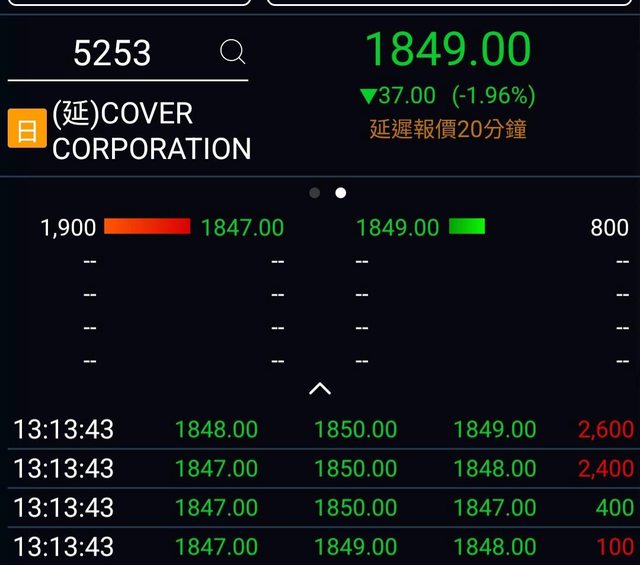The image size is (640, 565).
Task: Tap the current price 1849.00 at top
Action: (x=447, y=50)
